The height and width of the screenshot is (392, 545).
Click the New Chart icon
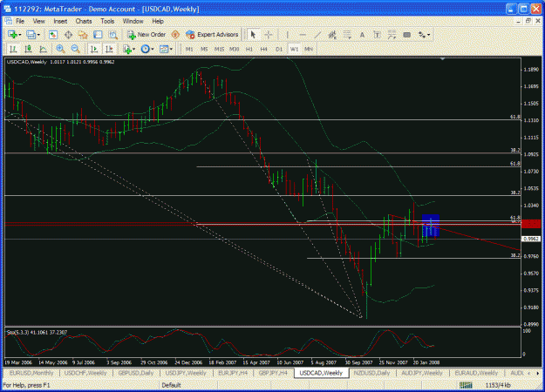(x=12, y=35)
